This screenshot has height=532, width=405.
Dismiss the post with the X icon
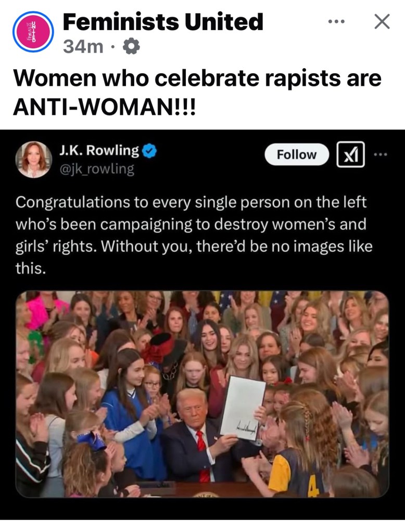[382, 22]
